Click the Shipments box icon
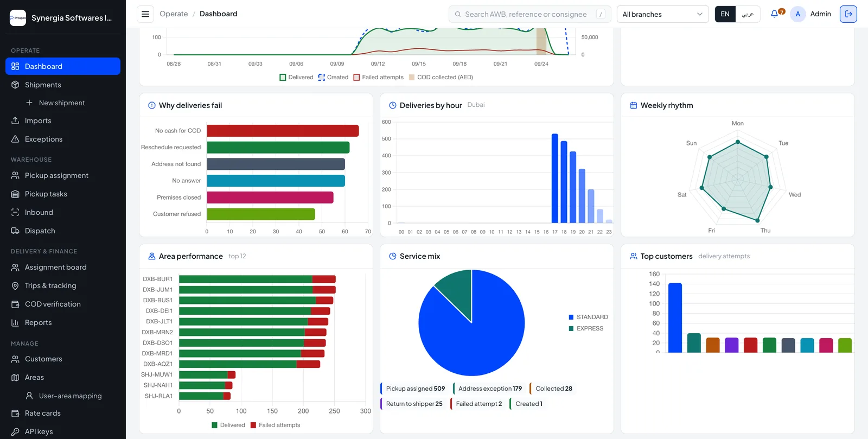868x439 pixels. click(15, 85)
